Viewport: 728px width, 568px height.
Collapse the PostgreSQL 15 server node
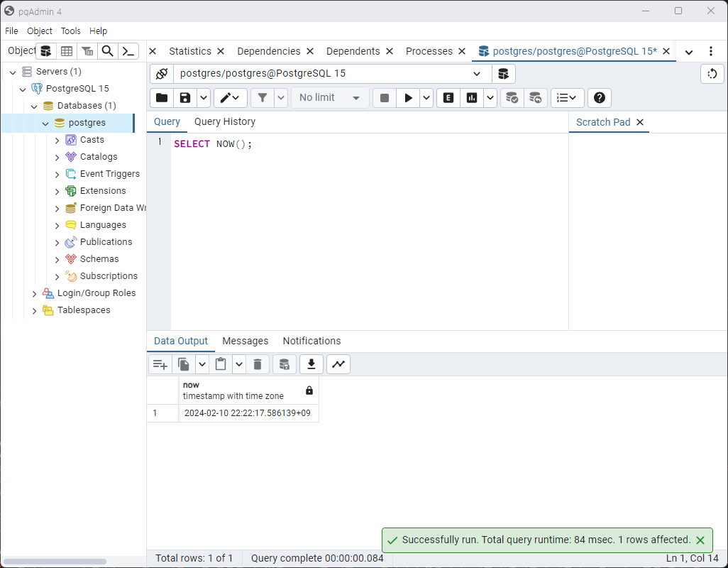click(23, 89)
